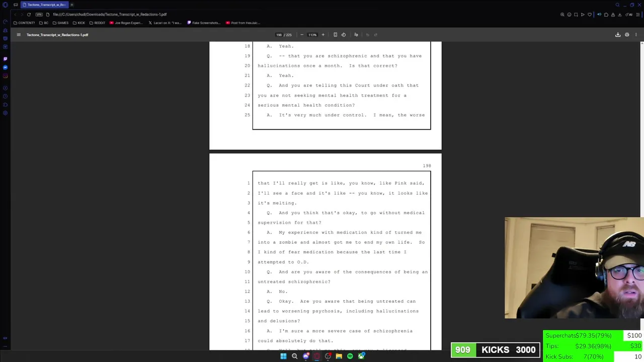Open the player (play triangle) toolbar icon

click(x=583, y=15)
